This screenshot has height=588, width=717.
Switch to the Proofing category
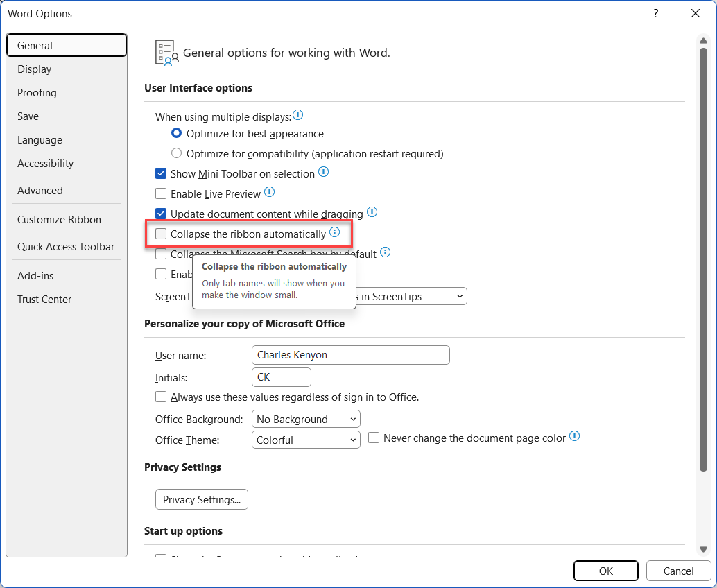click(37, 93)
